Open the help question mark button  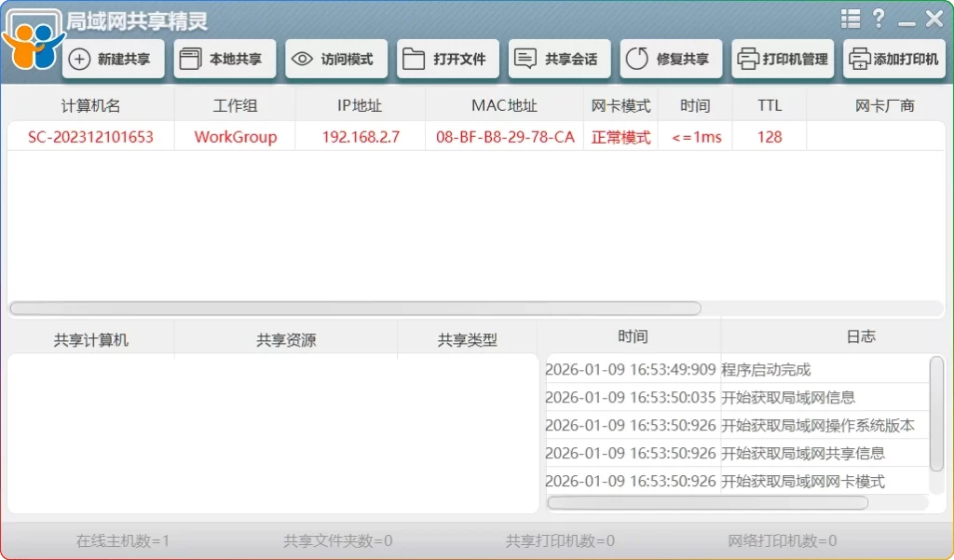coord(880,18)
